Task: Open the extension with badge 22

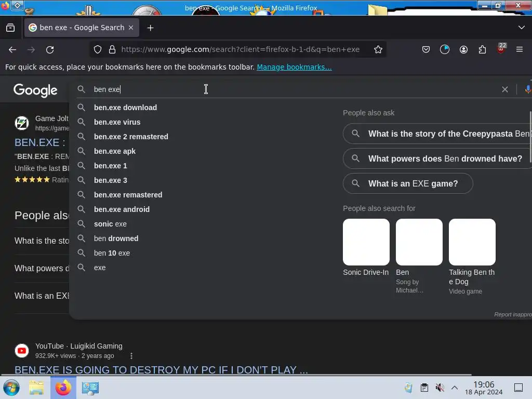Action: click(x=501, y=48)
